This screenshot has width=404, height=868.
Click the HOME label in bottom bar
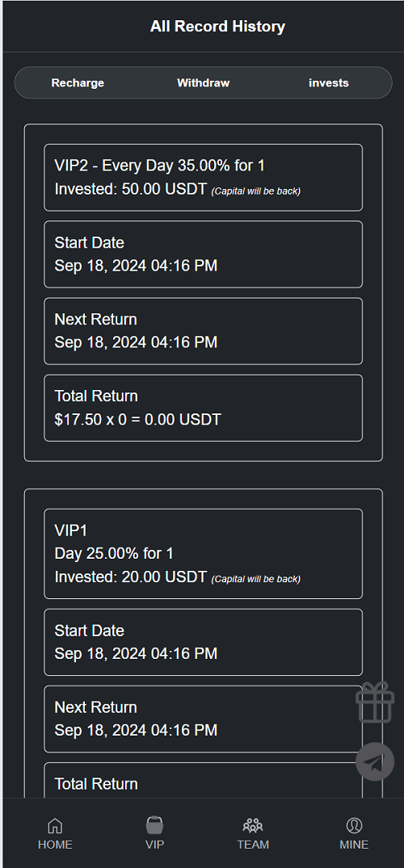[55, 845]
